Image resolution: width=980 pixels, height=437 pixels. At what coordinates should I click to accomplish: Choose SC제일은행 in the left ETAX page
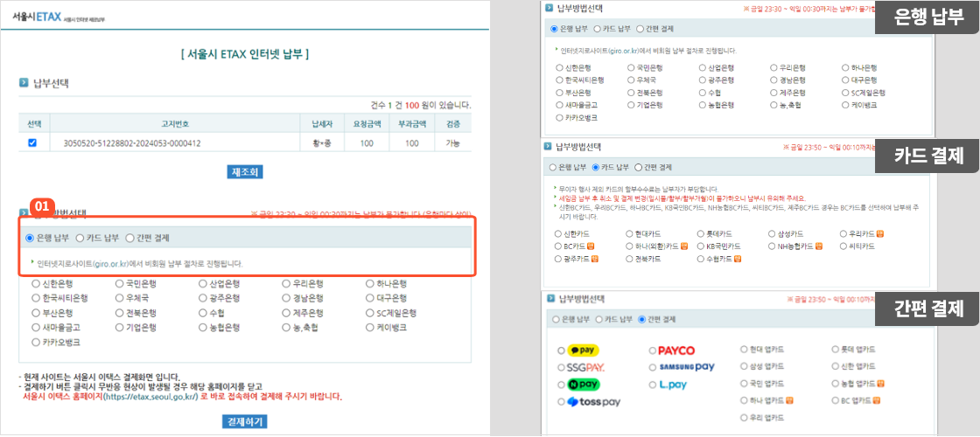pos(371,313)
